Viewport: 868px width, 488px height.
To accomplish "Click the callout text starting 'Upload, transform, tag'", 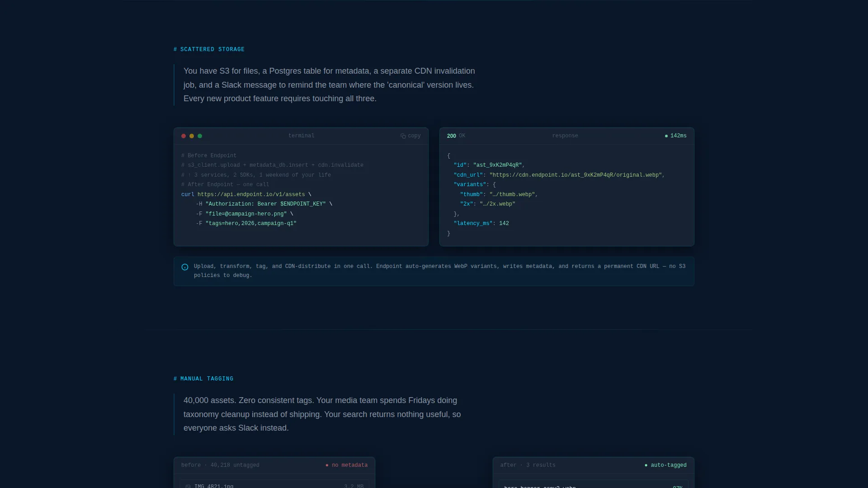I will 439,271.
